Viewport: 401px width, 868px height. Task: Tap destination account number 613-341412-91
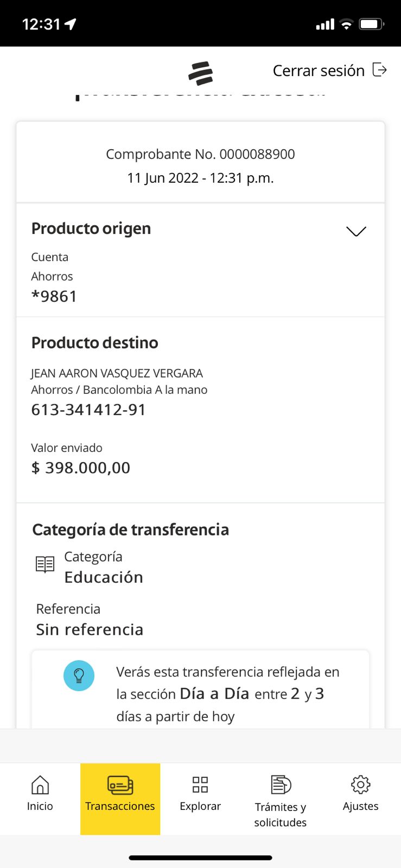tap(88, 410)
